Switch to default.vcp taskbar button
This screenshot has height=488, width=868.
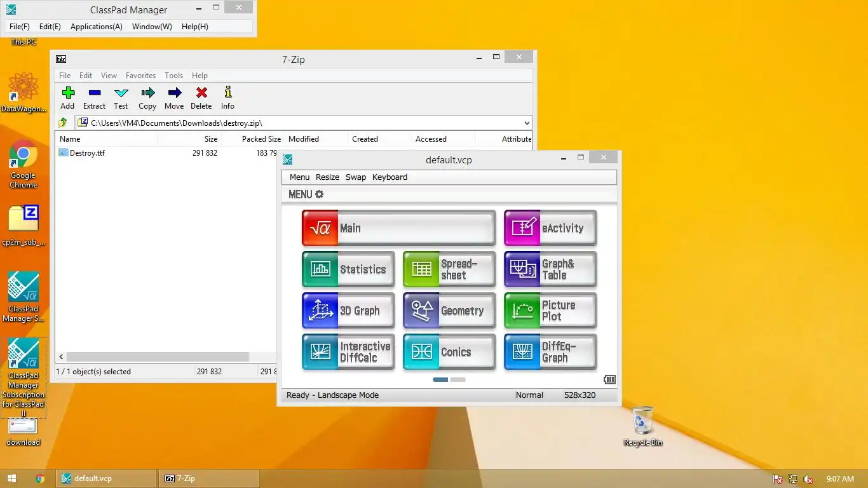click(106, 478)
